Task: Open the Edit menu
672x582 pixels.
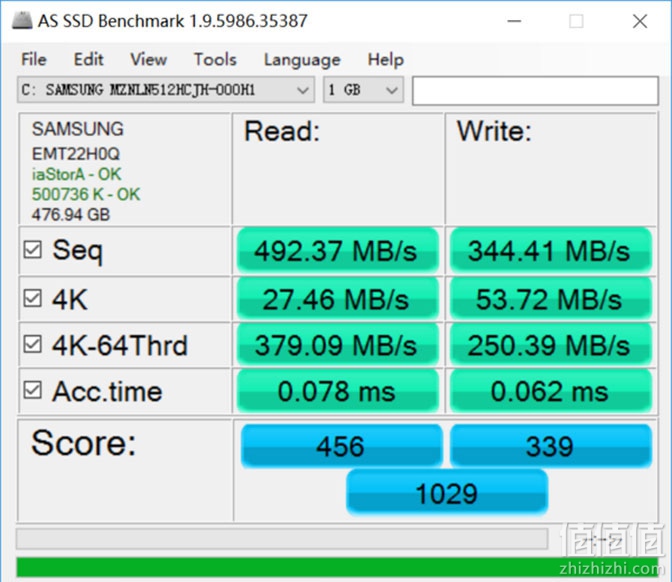Action: tap(88, 59)
